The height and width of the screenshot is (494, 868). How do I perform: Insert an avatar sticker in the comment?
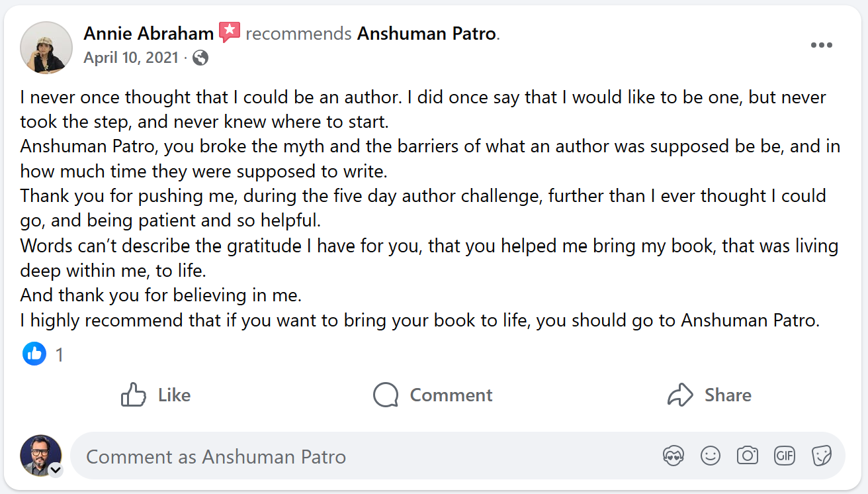673,456
